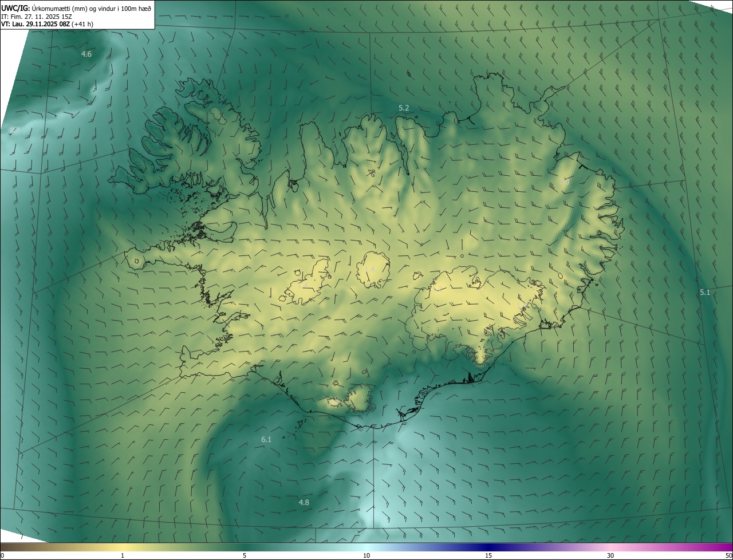Click the valid time line 'VT: Lau. 29.11.2025 08Z'
This screenshot has height=560, width=733.
(36, 24)
